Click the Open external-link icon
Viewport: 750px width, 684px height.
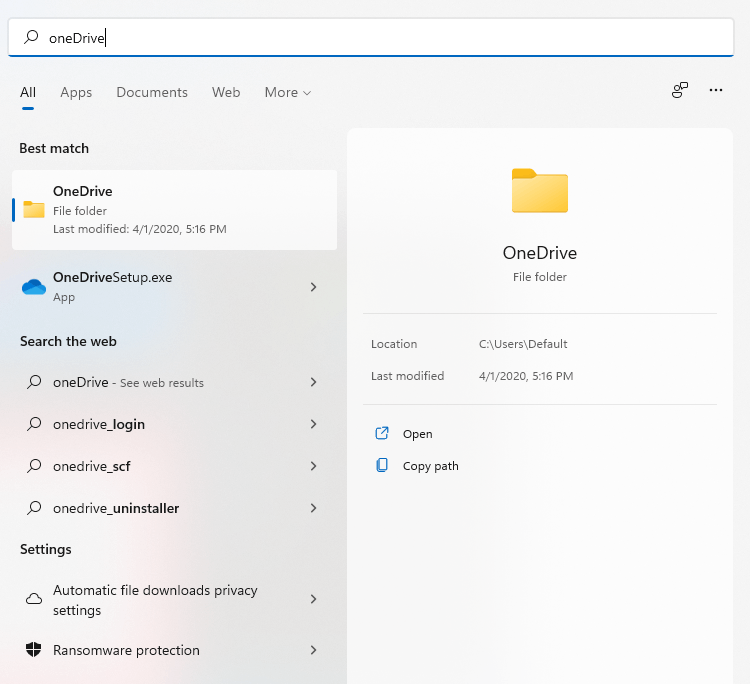pyautogui.click(x=382, y=433)
